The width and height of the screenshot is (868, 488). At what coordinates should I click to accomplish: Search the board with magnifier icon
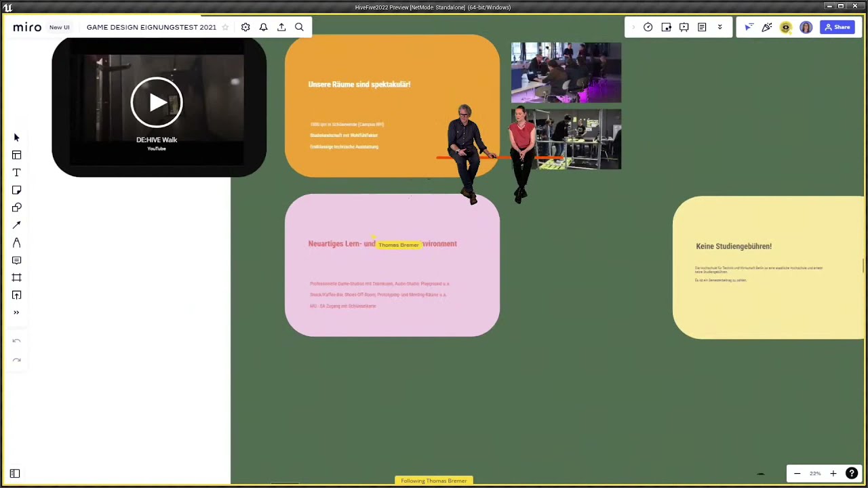click(x=299, y=27)
